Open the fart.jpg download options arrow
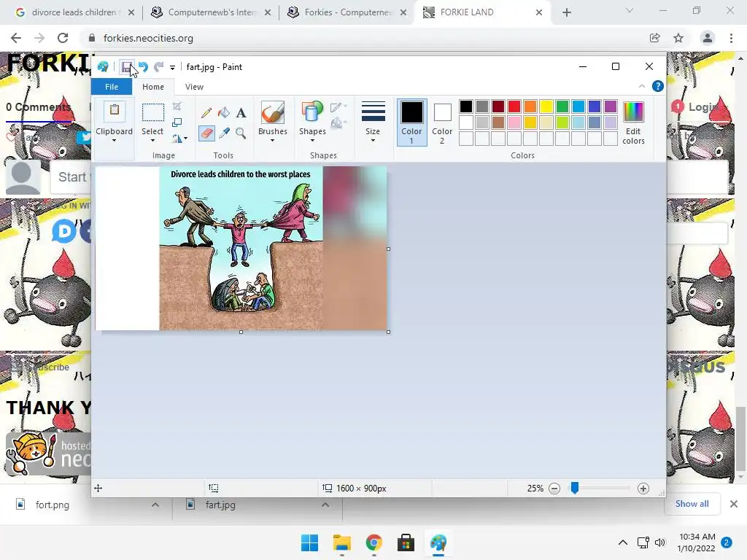Image resolution: width=747 pixels, height=560 pixels. click(325, 505)
